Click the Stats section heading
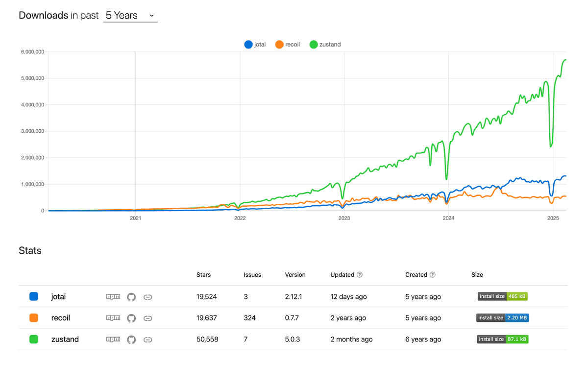The height and width of the screenshot is (365, 588). (x=30, y=251)
